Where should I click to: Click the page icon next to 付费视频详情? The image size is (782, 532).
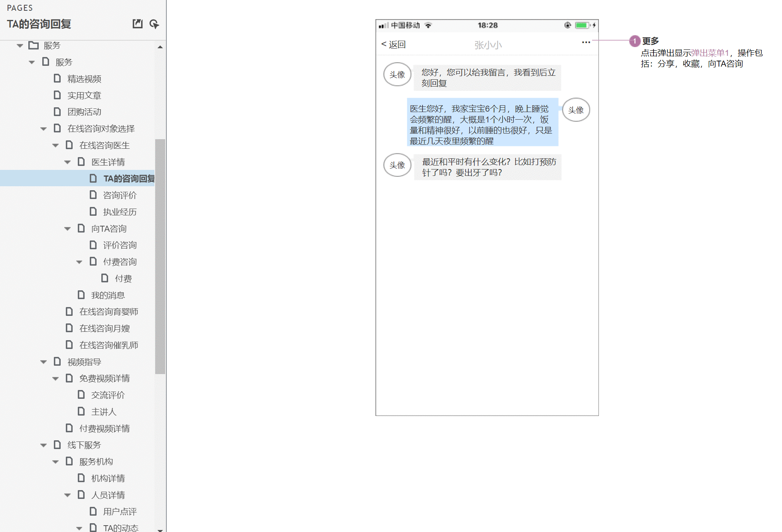coord(69,428)
